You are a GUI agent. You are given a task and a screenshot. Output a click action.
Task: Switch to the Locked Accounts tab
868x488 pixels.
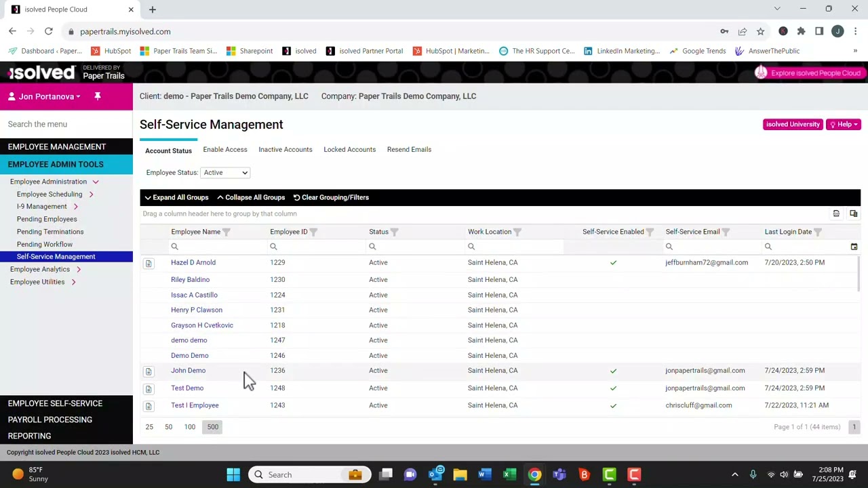(350, 149)
